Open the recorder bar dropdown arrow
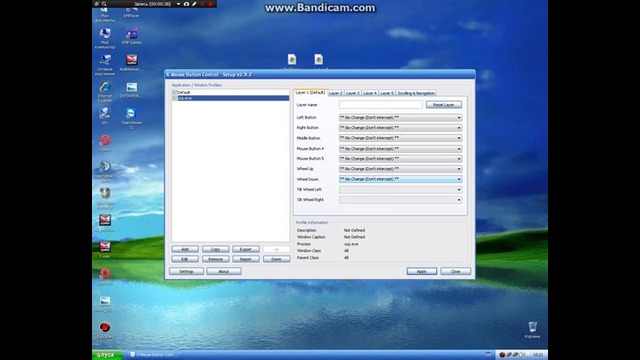 point(178,4)
